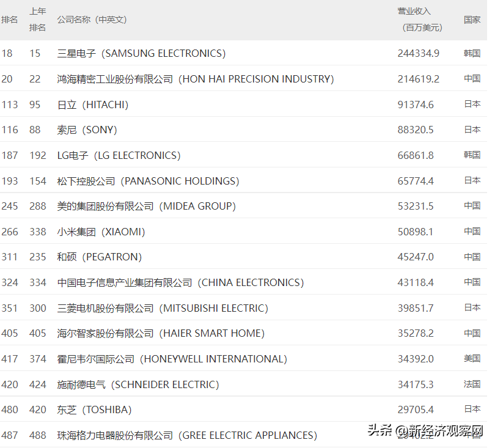Click Xiaomi's revenue value 50898.1
This screenshot has height=448, width=495.
point(416,232)
